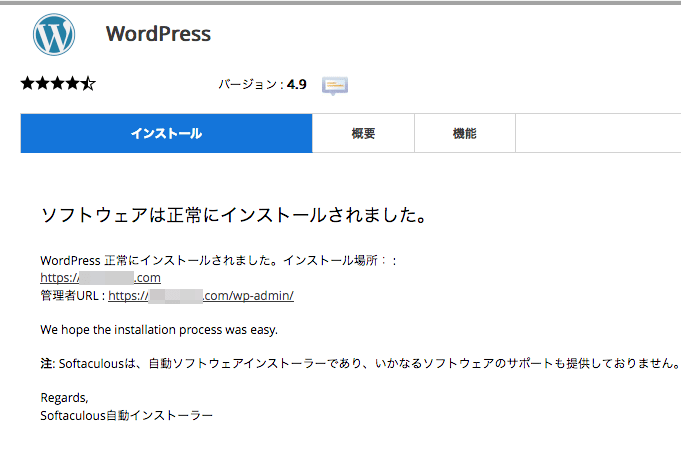Click the ソフトウェアは正常にインストールされました heading
Viewport: 681px width, 449px height.
(x=234, y=215)
